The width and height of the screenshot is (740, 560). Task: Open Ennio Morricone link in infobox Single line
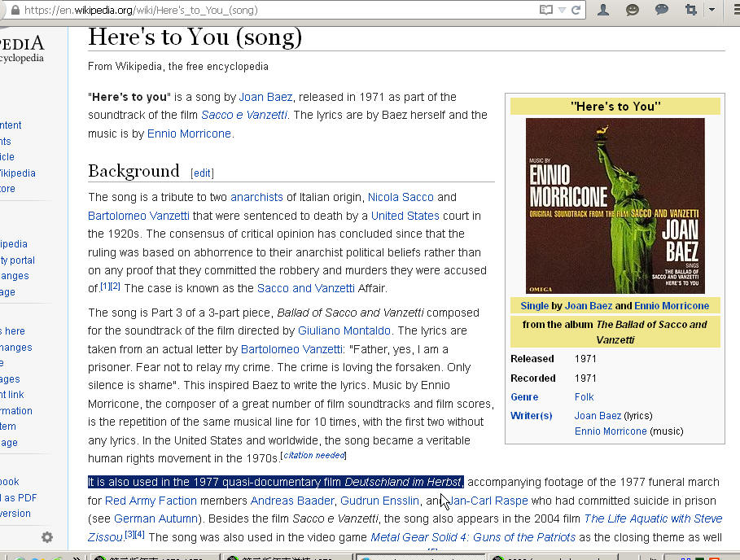[672, 306]
